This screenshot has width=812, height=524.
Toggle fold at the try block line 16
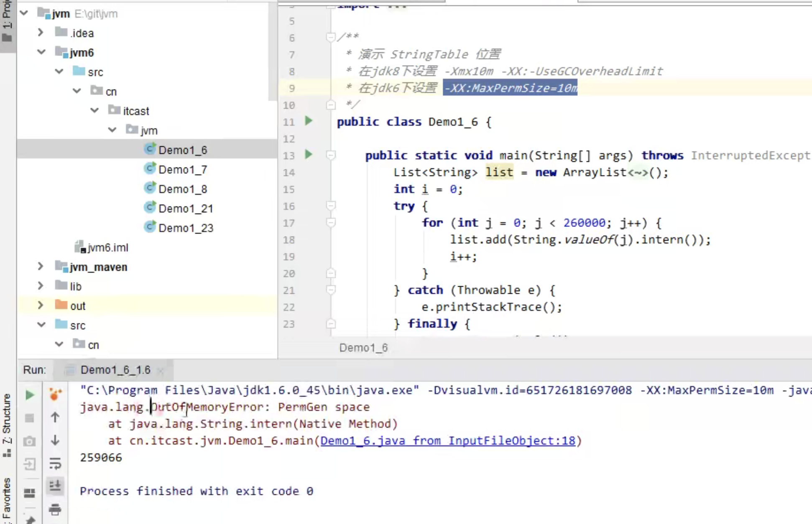coord(331,206)
